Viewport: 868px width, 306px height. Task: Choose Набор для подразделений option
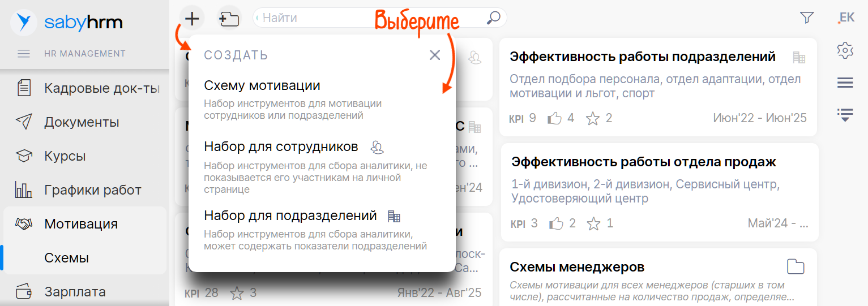290,216
